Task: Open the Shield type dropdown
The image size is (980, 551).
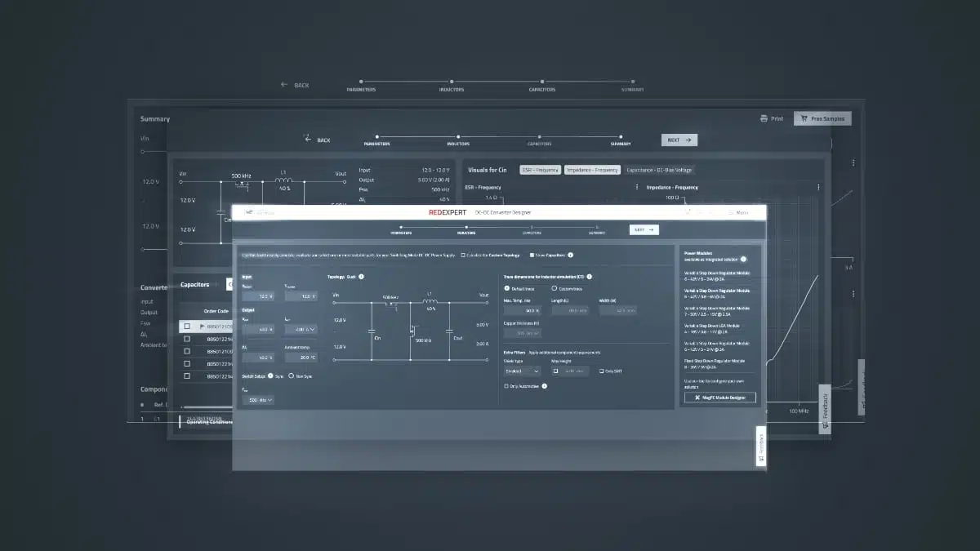Action: (523, 371)
